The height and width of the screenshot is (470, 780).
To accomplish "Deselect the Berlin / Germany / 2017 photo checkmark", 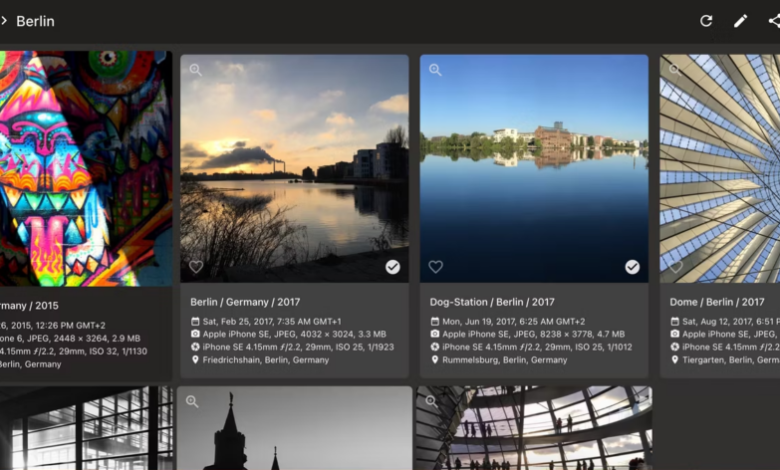I will pyautogui.click(x=392, y=267).
